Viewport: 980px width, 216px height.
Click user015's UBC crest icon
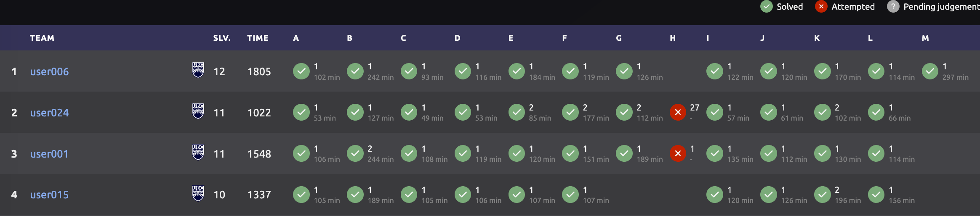click(x=198, y=194)
